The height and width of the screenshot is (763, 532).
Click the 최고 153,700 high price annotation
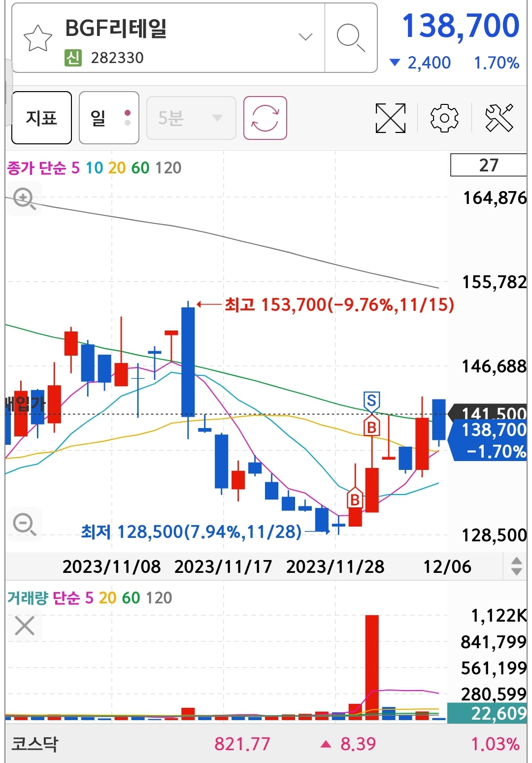(x=339, y=304)
